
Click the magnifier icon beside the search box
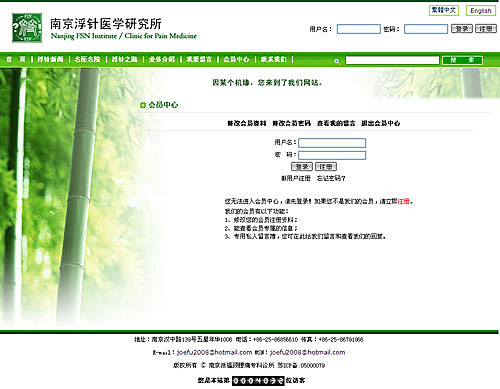click(x=337, y=61)
